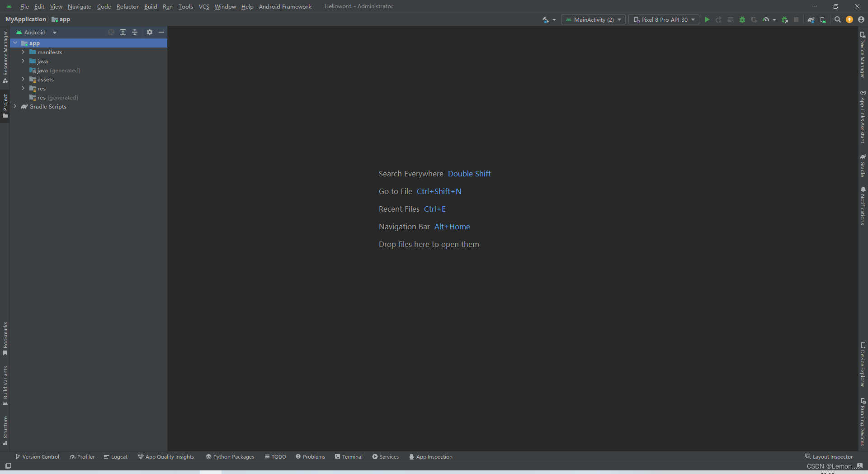The height and width of the screenshot is (474, 868).
Task: Click the Make Project hammer icon
Action: pos(546,19)
